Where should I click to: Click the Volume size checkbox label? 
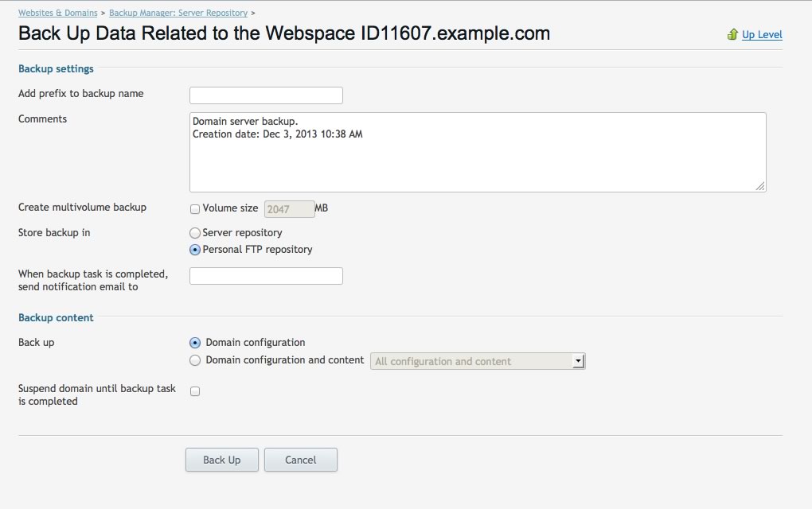(x=230, y=208)
